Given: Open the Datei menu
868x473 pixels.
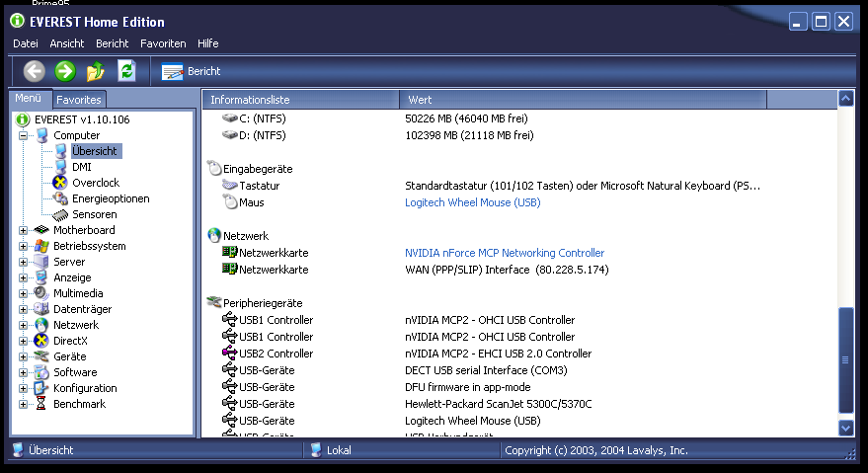Looking at the screenshot, I should [26, 43].
